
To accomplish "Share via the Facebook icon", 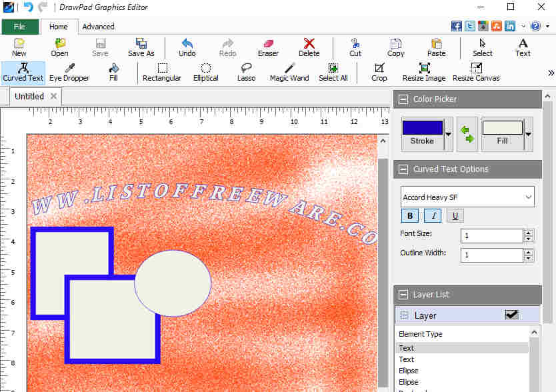I will (x=457, y=26).
